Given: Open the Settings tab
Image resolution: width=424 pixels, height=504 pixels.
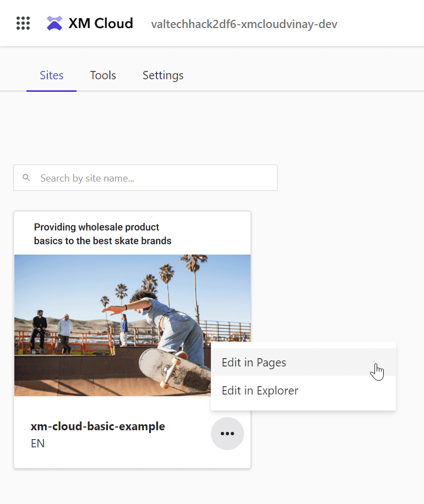Looking at the screenshot, I should pyautogui.click(x=163, y=75).
